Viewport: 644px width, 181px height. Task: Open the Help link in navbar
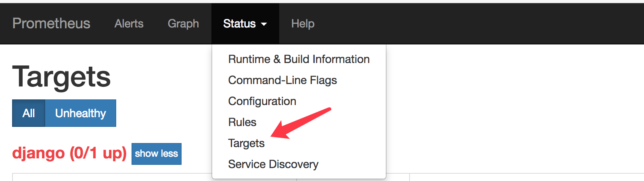coord(303,23)
